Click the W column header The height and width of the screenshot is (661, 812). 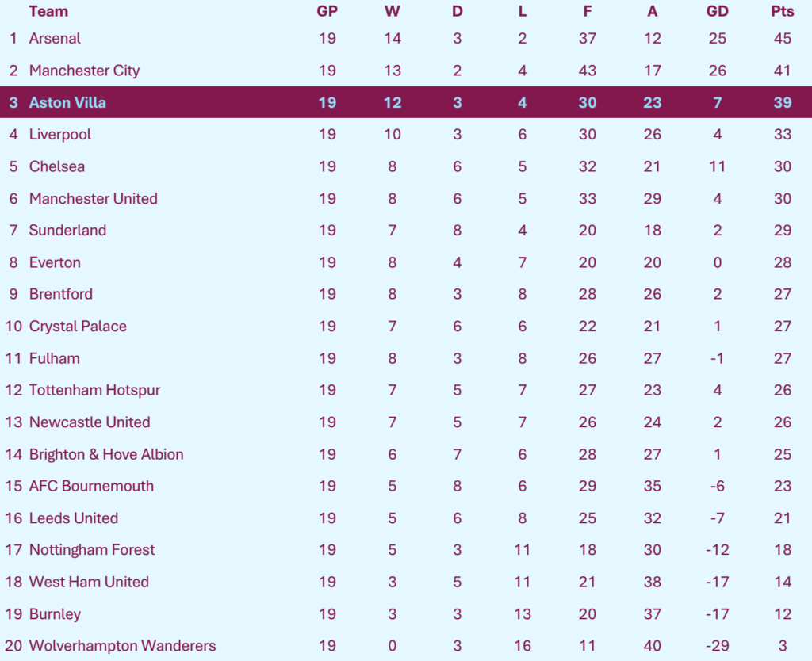click(x=392, y=11)
